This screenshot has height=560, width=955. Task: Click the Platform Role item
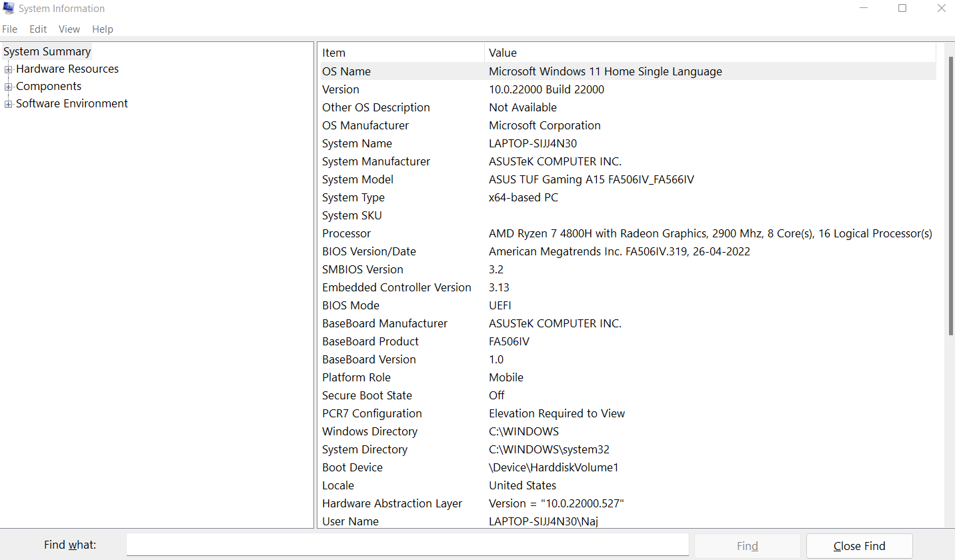(356, 377)
